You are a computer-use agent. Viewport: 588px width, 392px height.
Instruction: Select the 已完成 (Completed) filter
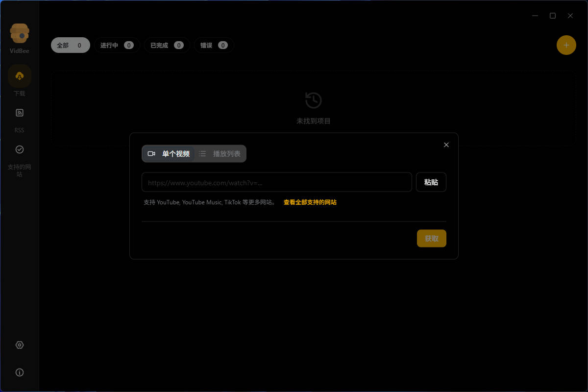point(167,45)
